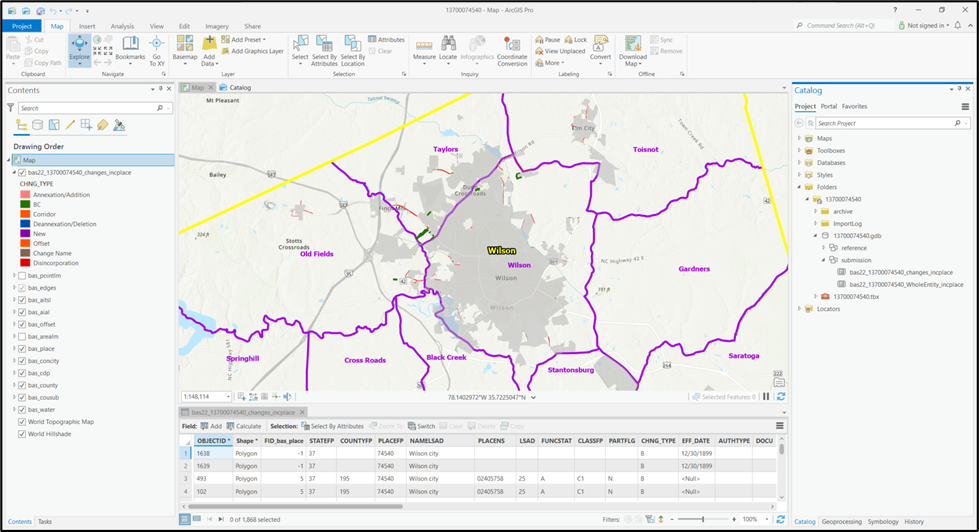Image resolution: width=979 pixels, height=532 pixels.
Task: Open Coordinate Conversion tool
Action: pyautogui.click(x=512, y=48)
